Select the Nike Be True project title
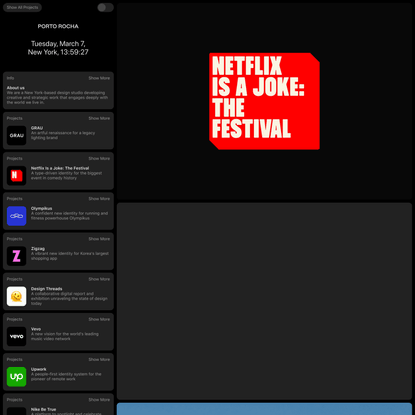The image size is (415, 415). coord(44,409)
